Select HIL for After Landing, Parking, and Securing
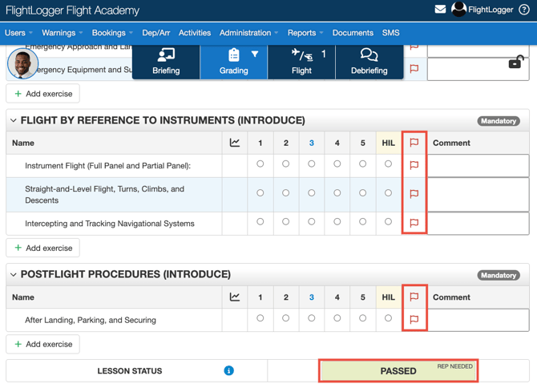The height and width of the screenshot is (392, 537). [x=388, y=318]
